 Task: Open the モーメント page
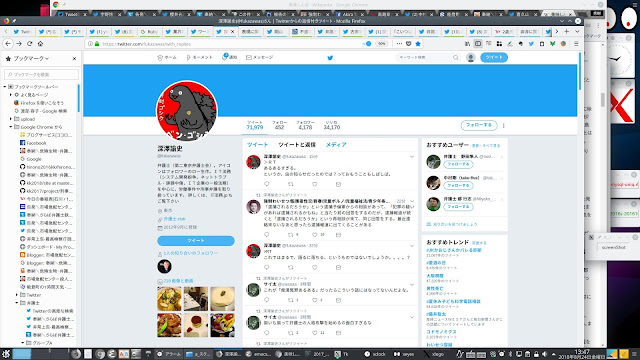[199, 58]
